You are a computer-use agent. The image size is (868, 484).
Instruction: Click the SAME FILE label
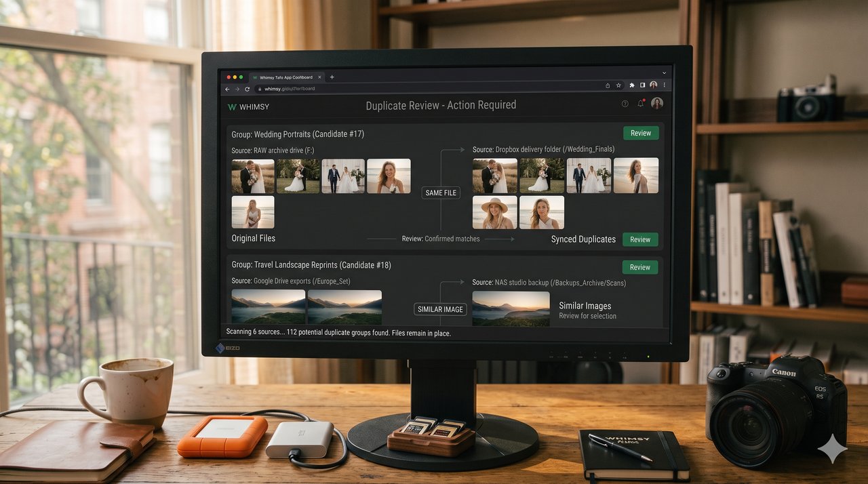[441, 193]
